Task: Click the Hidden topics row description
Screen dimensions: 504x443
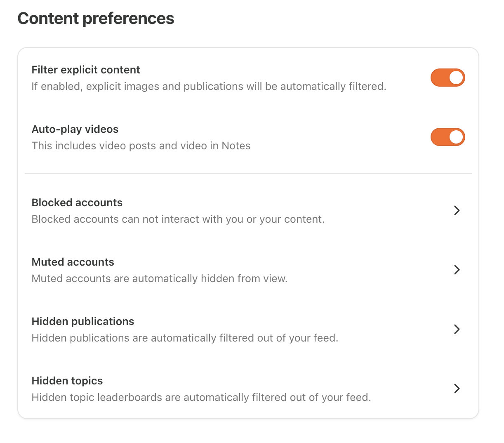Action: coord(201,397)
